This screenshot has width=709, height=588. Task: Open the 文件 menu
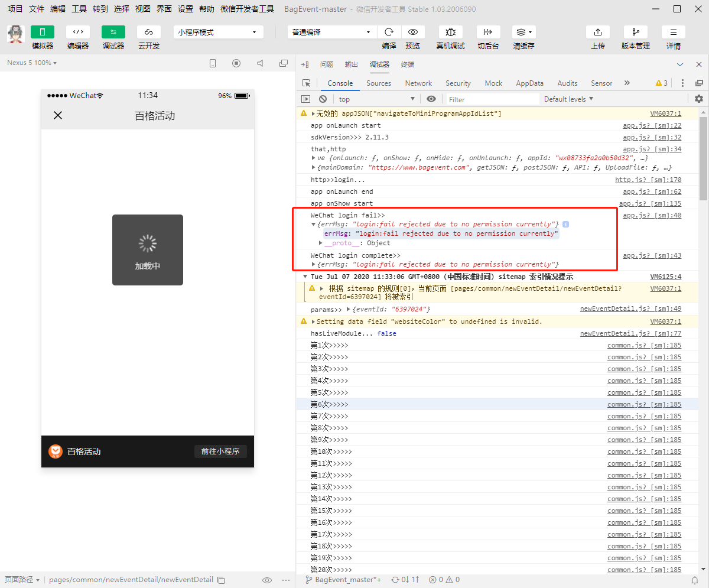point(37,9)
